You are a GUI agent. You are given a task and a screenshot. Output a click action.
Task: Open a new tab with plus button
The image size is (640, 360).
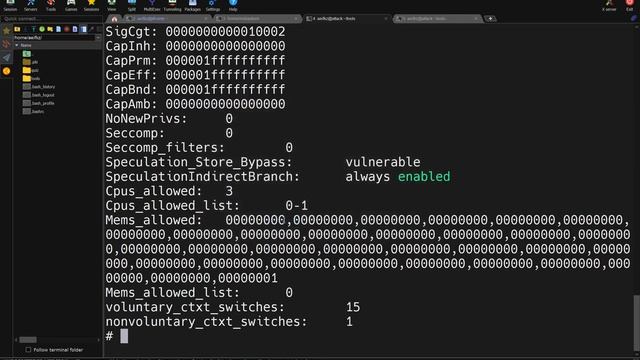(x=491, y=19)
